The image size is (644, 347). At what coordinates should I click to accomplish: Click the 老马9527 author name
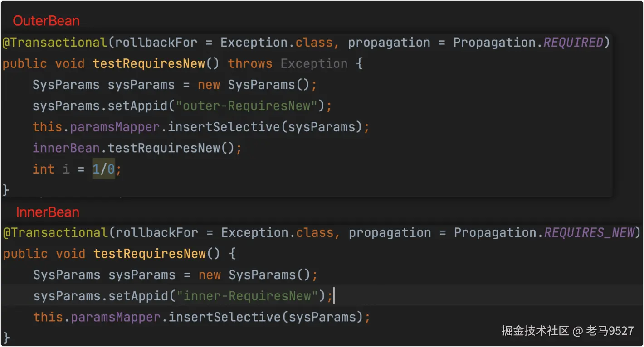610,331
